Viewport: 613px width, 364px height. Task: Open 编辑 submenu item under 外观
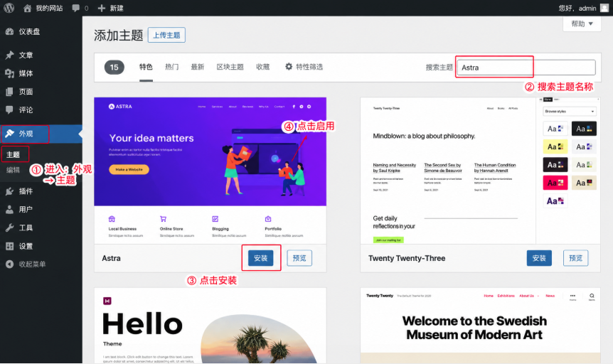click(x=13, y=170)
